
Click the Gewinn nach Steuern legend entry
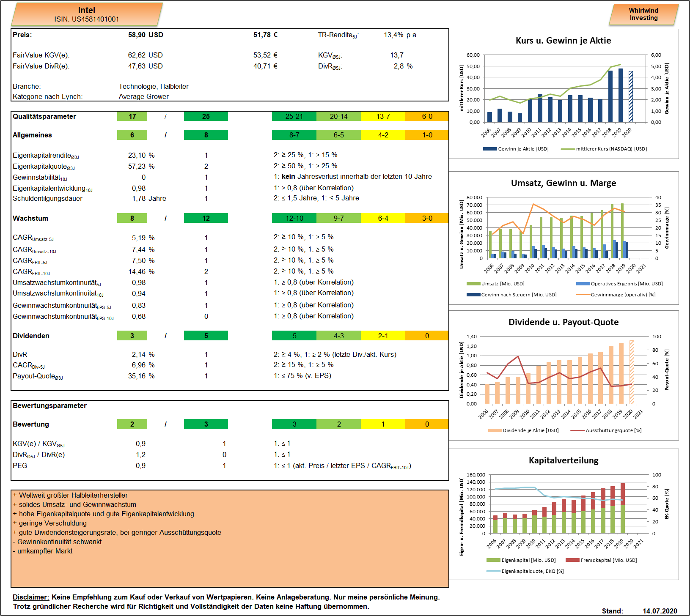point(511,295)
